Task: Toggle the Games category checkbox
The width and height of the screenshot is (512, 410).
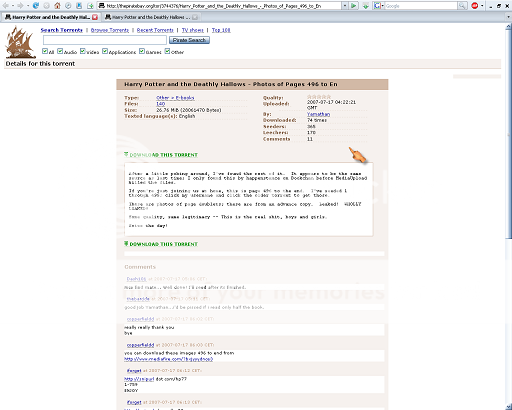Action: pos(142,51)
